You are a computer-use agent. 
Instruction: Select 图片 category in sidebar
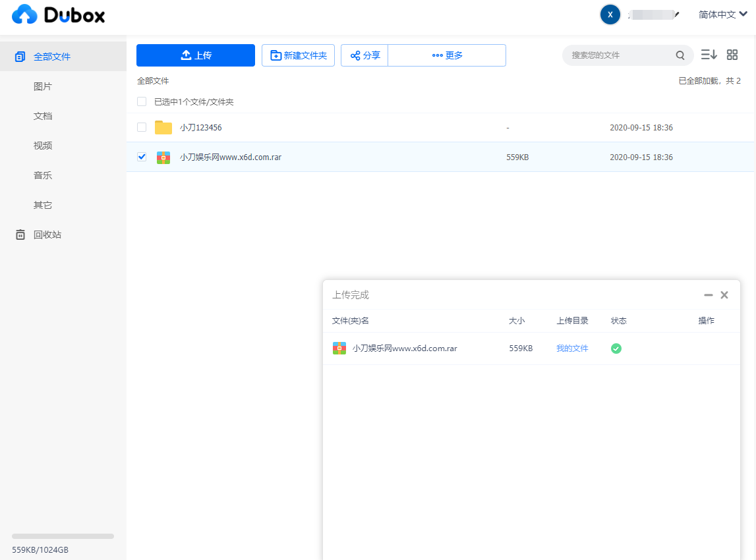(x=43, y=86)
